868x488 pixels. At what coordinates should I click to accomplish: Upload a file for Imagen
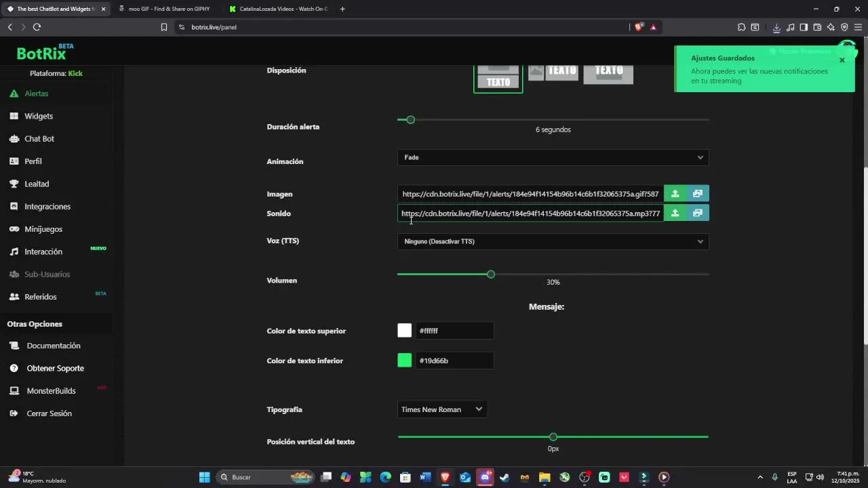pos(675,194)
